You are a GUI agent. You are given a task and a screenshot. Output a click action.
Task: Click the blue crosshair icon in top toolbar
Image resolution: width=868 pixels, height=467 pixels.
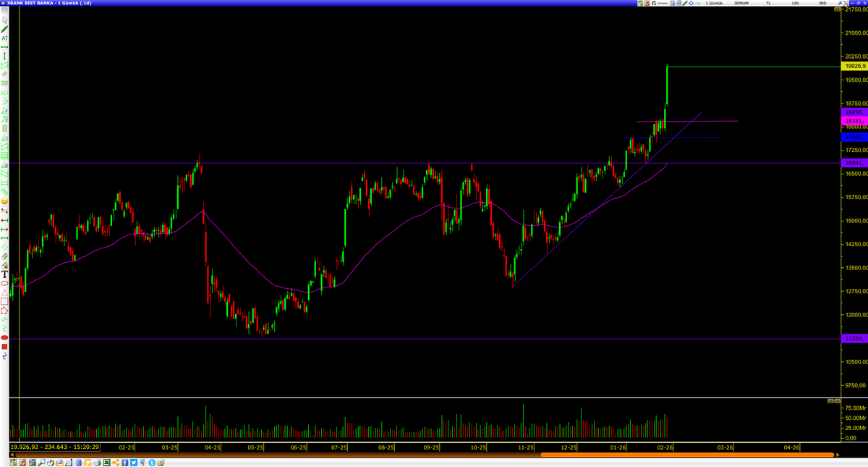click(x=692, y=4)
